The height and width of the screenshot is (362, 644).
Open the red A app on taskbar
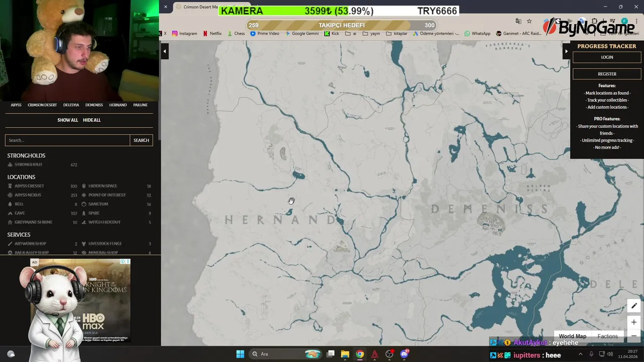tap(374, 354)
